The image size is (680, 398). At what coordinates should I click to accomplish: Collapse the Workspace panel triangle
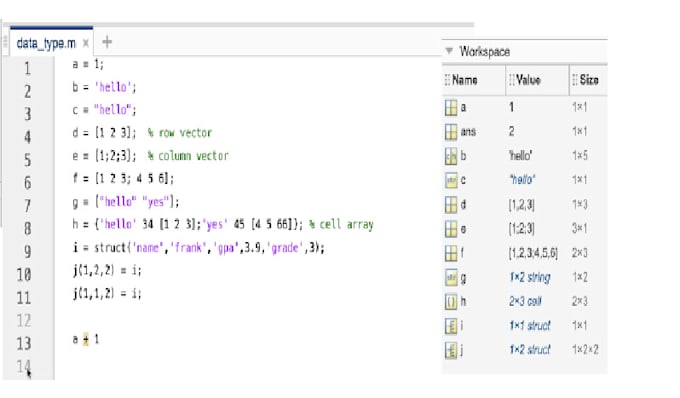coord(449,51)
